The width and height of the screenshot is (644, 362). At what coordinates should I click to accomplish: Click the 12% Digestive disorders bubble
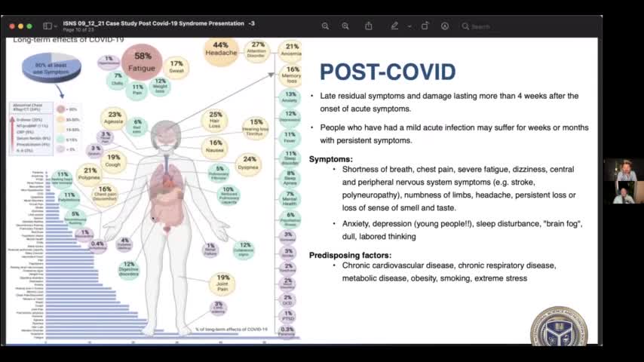coord(128,269)
